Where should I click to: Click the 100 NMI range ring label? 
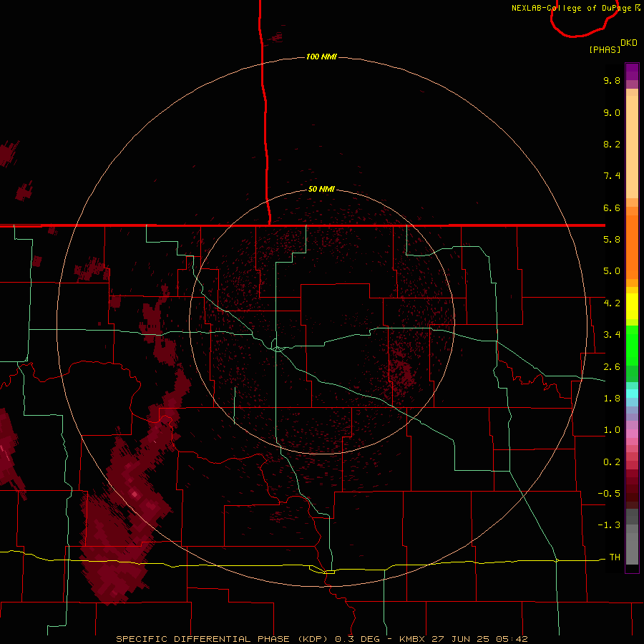click(321, 57)
